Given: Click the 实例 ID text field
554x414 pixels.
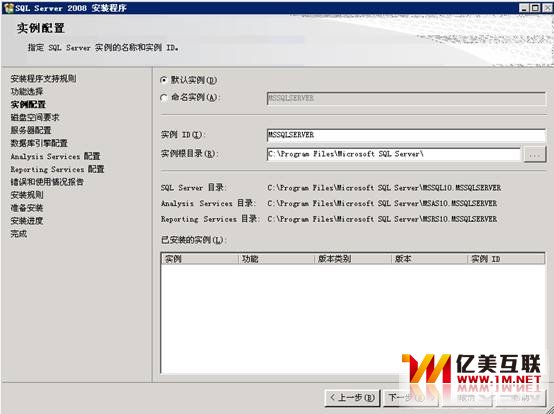Looking at the screenshot, I should point(406,135).
